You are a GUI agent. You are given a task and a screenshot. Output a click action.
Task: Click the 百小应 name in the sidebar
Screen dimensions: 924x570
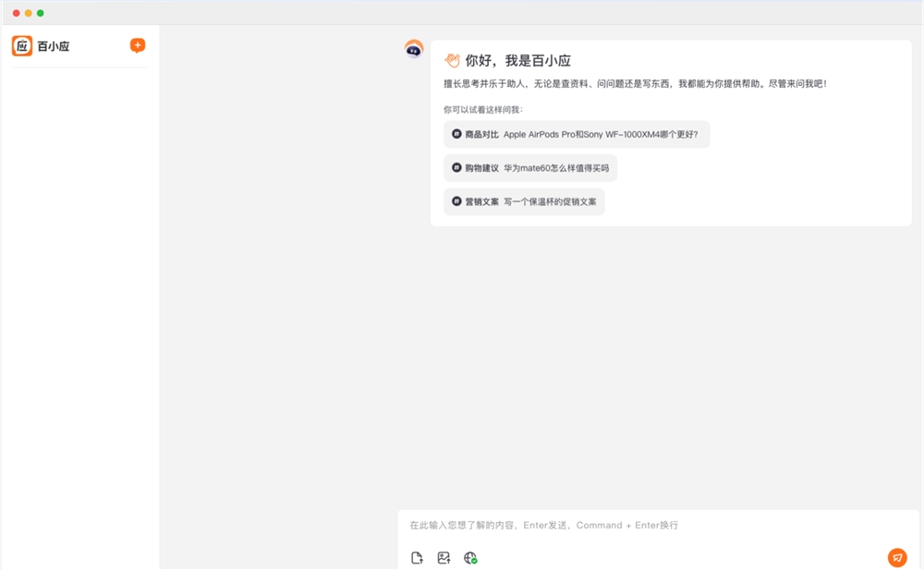point(53,44)
